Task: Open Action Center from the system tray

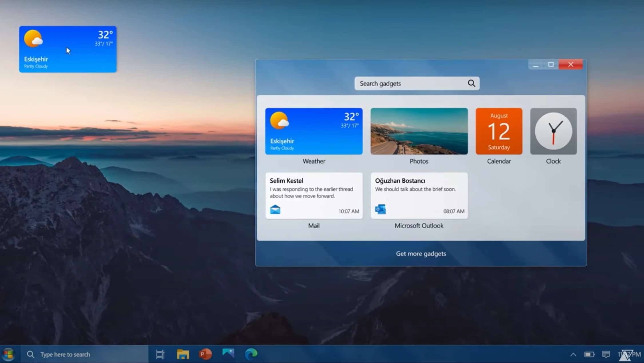Action: 606,354
